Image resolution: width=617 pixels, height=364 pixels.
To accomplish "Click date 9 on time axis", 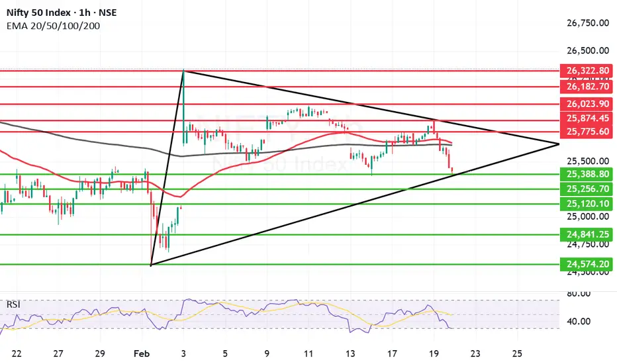I will click(267, 354).
